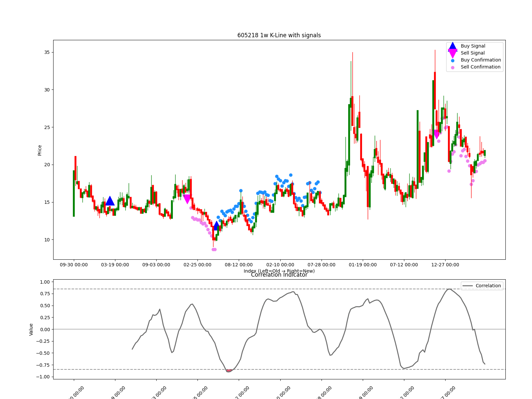This screenshot has width=532, height=399.
Task: Click the correlation axis tick '0.00'
Action: tap(45, 330)
